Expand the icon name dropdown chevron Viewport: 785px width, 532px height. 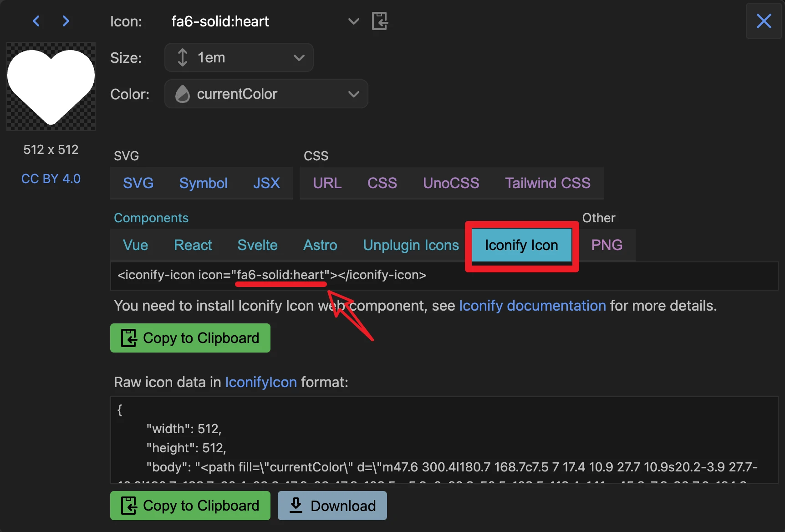click(353, 21)
